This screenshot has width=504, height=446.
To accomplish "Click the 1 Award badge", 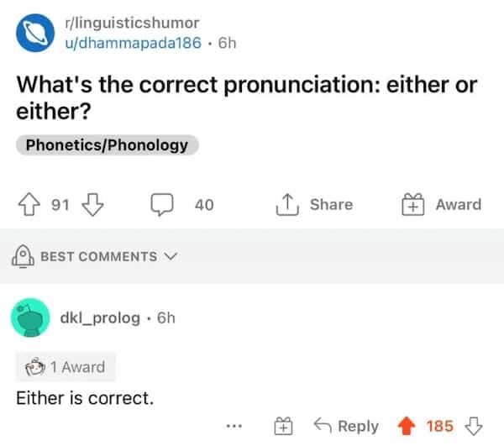I will coord(66,367).
